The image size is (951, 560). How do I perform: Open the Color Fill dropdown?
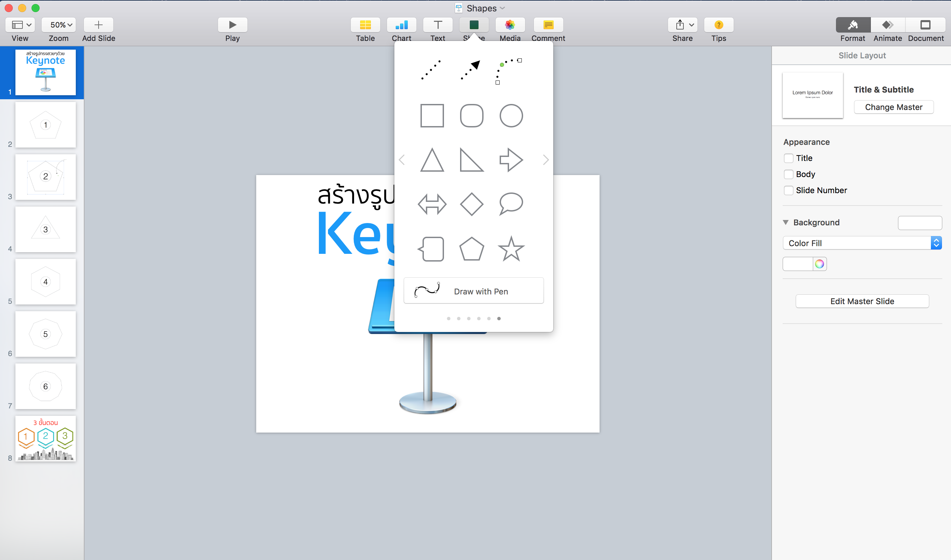click(x=937, y=243)
